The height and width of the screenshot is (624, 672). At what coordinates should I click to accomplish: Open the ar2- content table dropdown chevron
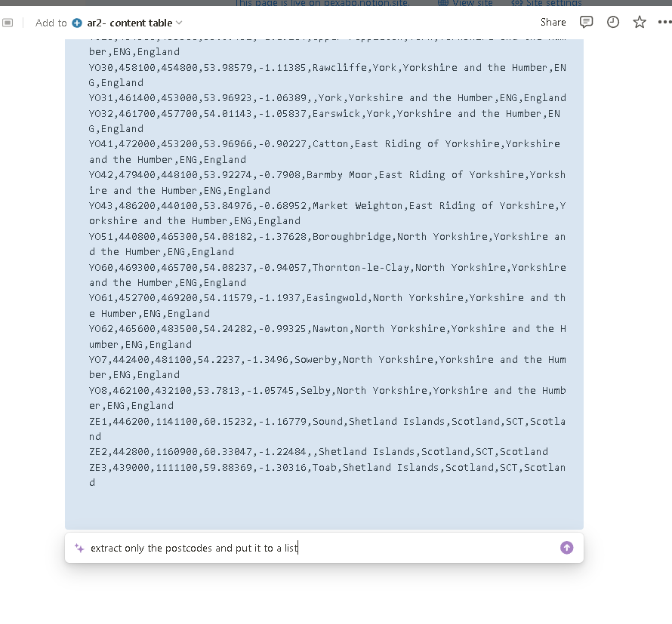coord(179,23)
